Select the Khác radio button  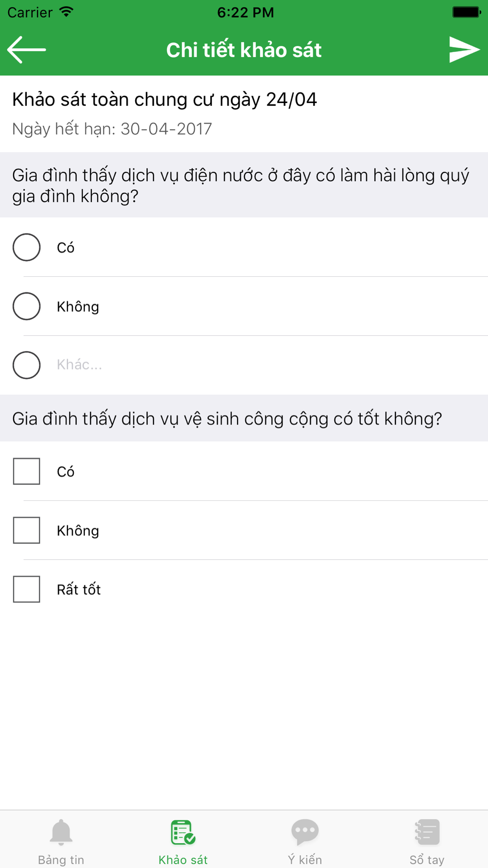pos(26,365)
